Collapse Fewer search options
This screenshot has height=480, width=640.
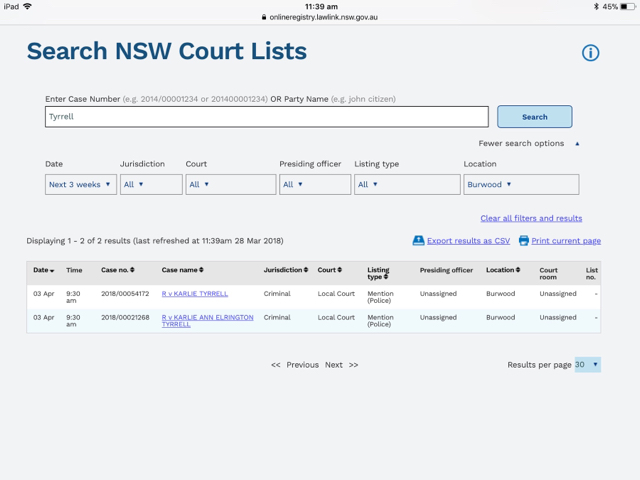528,144
